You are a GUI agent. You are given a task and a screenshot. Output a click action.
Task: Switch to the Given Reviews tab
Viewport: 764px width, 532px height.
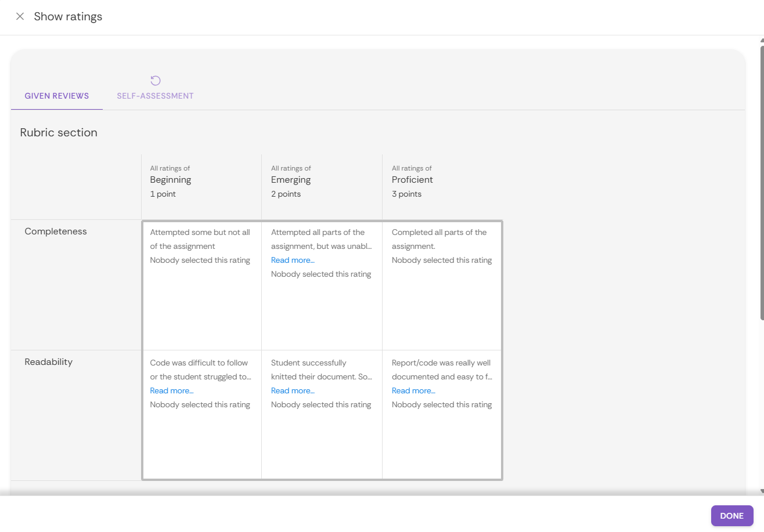(x=57, y=96)
